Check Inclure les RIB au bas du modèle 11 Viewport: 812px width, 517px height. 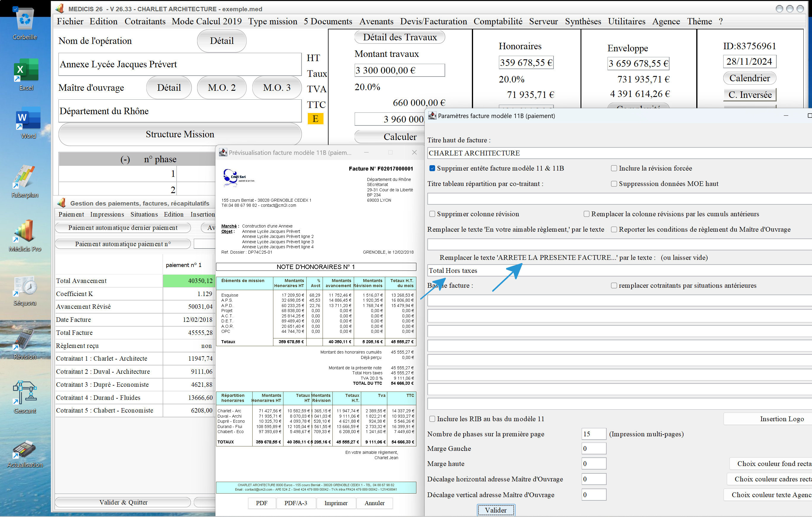click(x=432, y=419)
